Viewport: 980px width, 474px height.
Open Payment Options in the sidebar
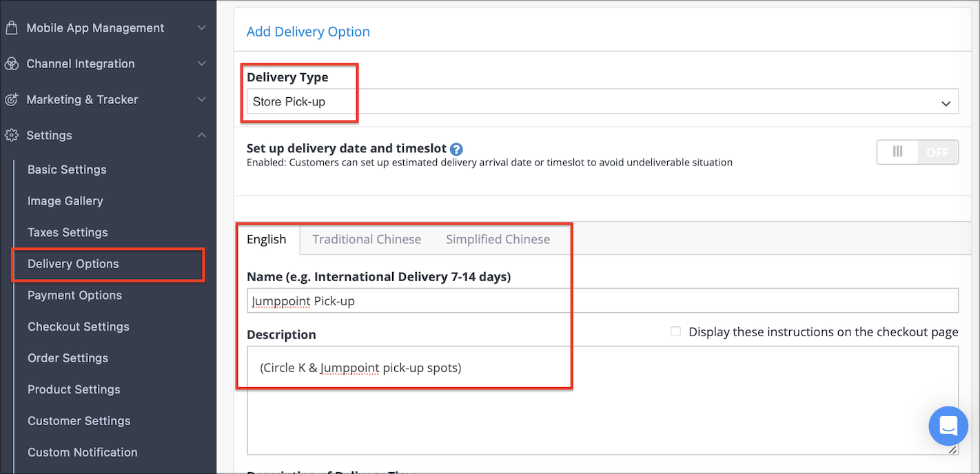74,296
